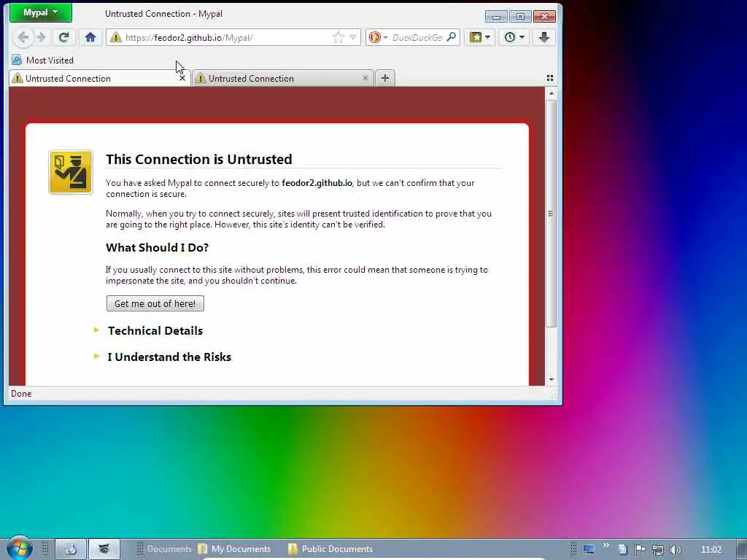The image size is (747, 560).
Task: Click the Done status bar text
Action: (x=21, y=394)
